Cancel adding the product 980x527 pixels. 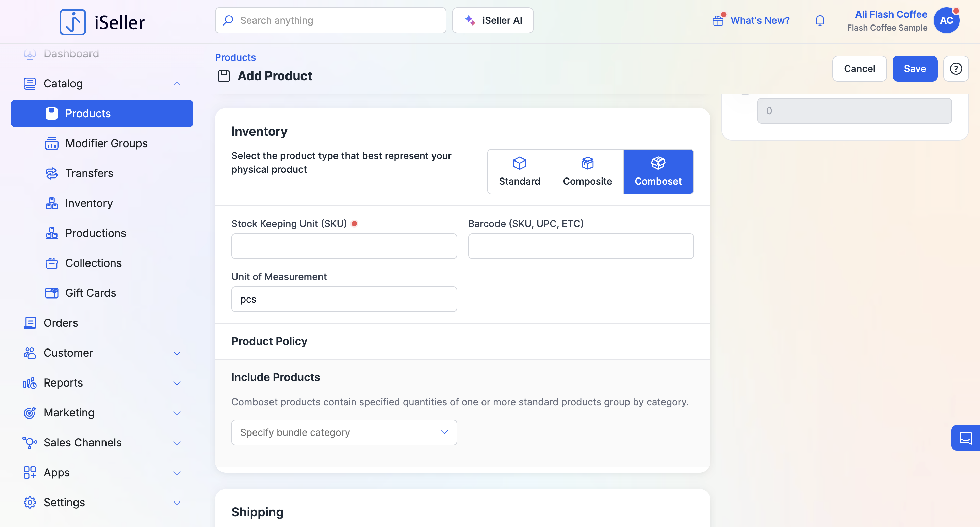860,69
